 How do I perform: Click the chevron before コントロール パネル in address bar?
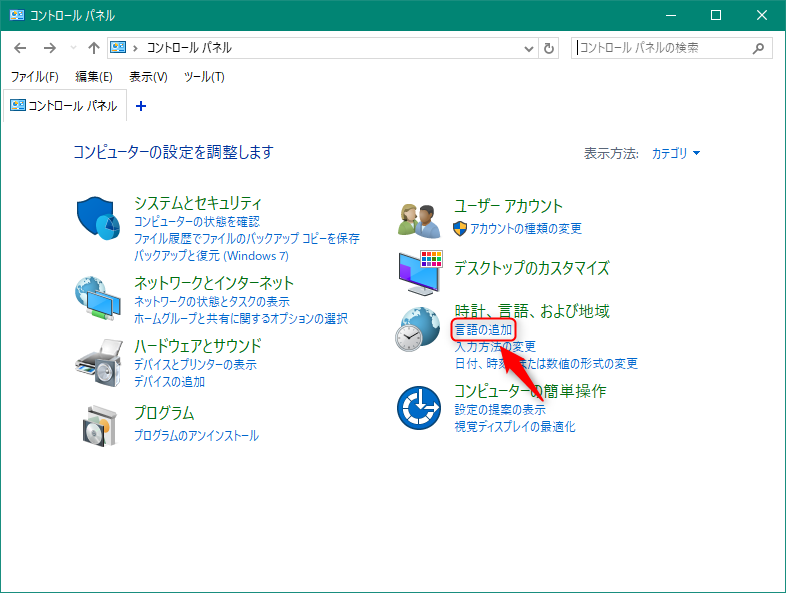135,48
